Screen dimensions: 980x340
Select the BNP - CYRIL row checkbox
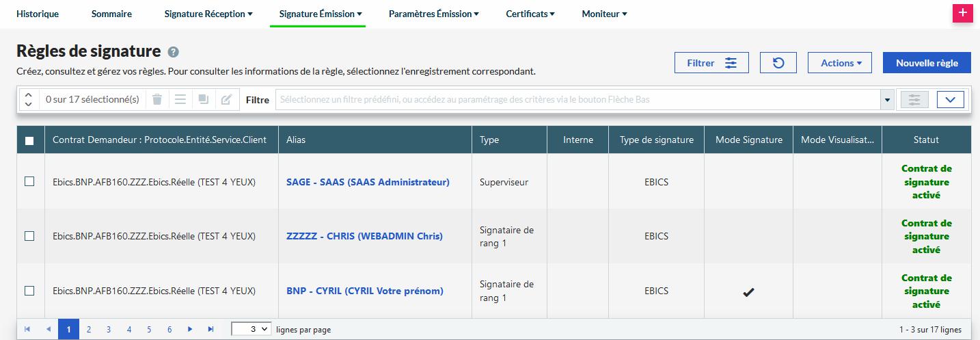coord(29,291)
